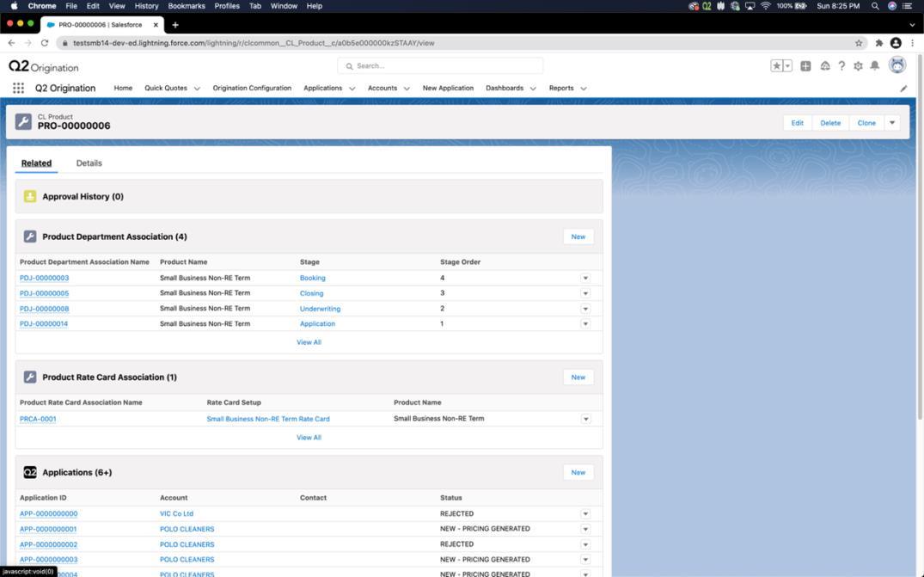Open row actions for PDJ-00000003

[x=585, y=278]
